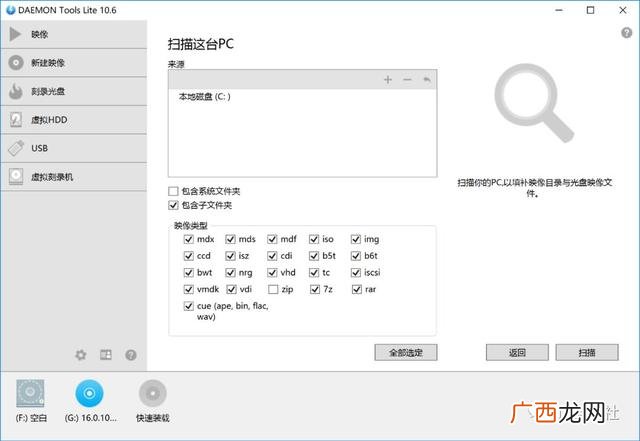Uncheck the ccd image type
The width and height of the screenshot is (640, 441).
click(189, 256)
